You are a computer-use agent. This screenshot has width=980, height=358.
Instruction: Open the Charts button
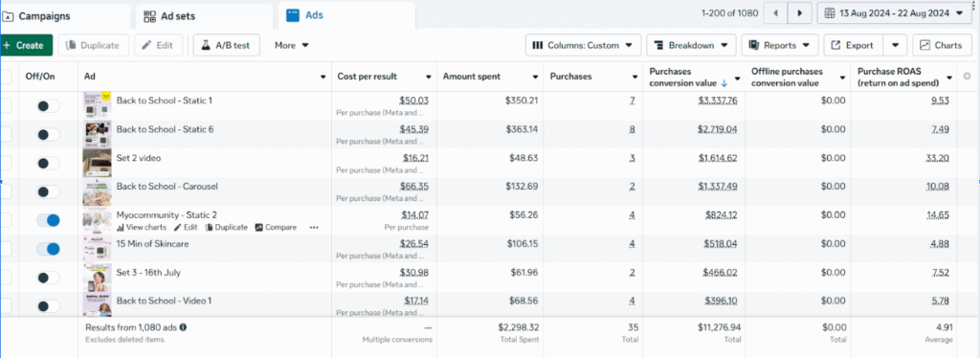point(942,46)
